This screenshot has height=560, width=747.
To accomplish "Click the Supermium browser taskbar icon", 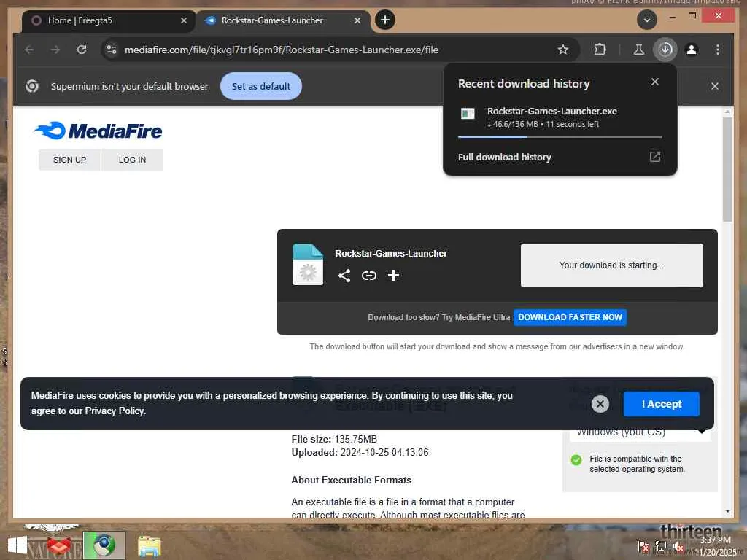I will 104,545.
